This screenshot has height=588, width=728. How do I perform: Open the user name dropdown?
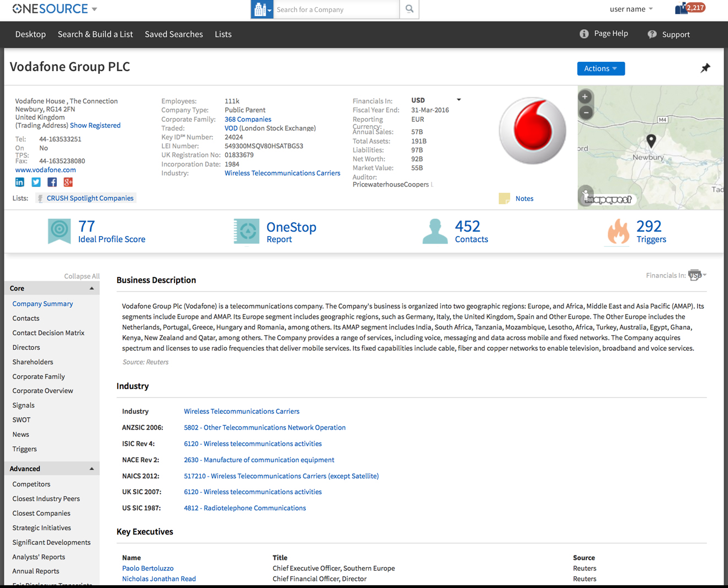pos(631,9)
